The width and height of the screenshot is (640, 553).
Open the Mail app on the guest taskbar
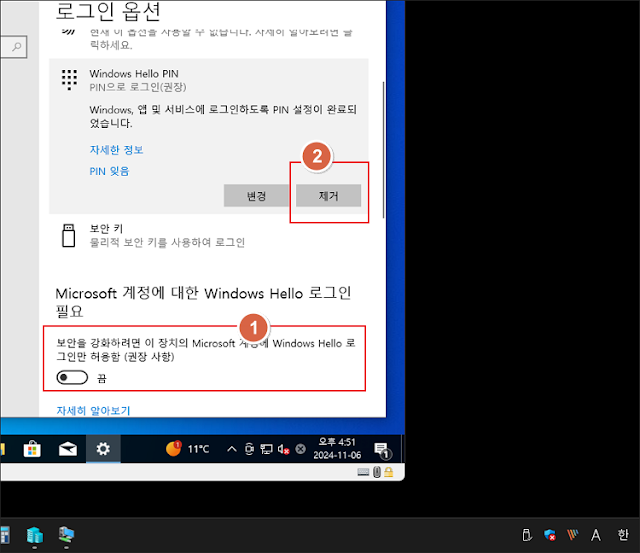(68, 449)
